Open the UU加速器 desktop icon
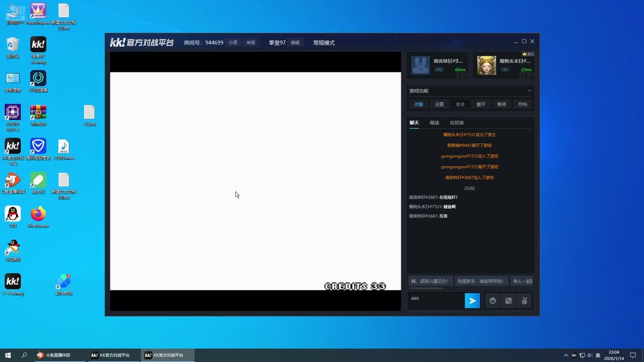 38,78
